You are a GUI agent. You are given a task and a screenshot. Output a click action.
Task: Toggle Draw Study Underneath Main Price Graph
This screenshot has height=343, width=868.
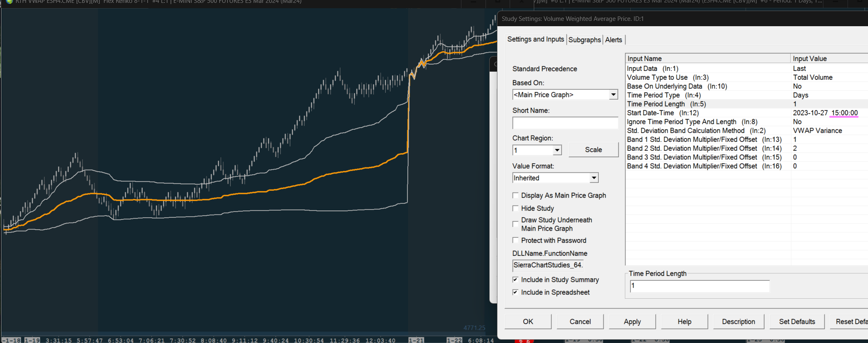(515, 224)
